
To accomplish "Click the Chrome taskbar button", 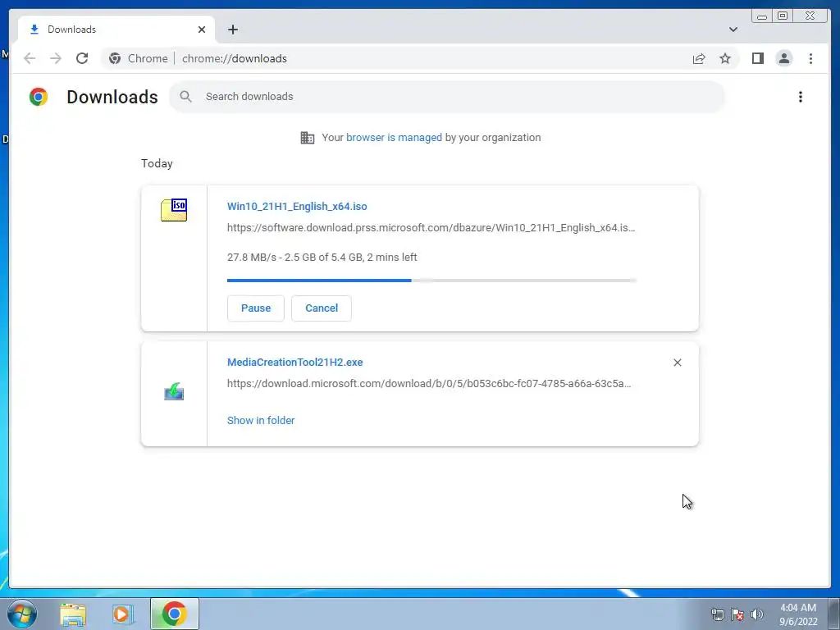I will 174,614.
